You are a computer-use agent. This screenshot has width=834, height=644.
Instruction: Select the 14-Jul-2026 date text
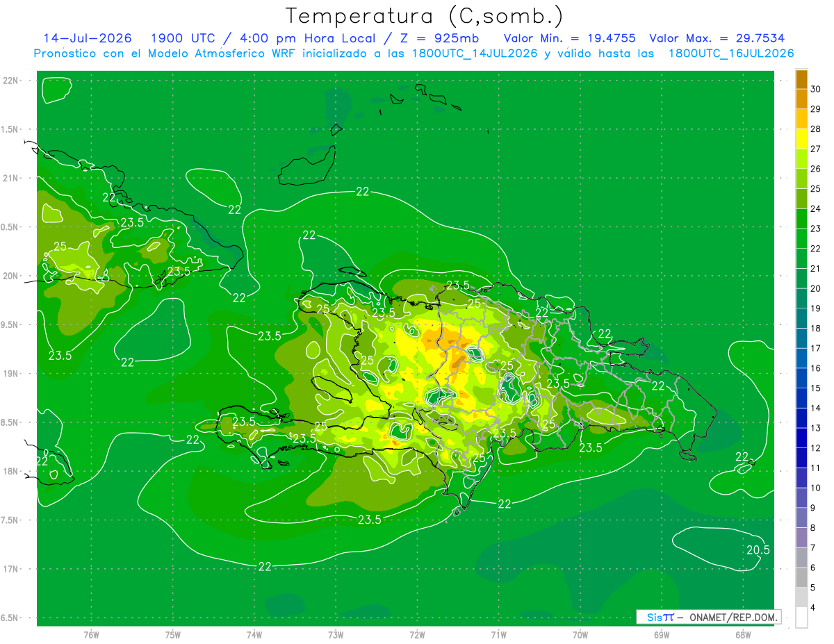(x=88, y=38)
